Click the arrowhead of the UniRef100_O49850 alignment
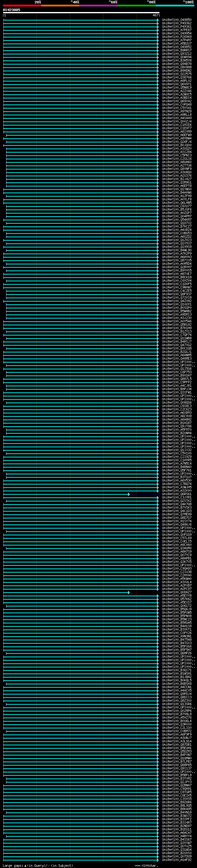Viewport: 197px width, 868px height. pos(158,20)
